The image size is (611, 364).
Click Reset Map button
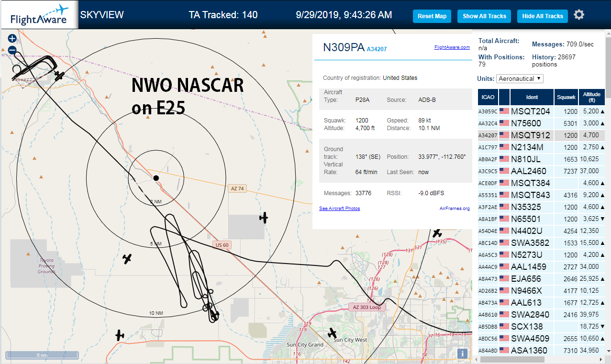pyautogui.click(x=432, y=16)
